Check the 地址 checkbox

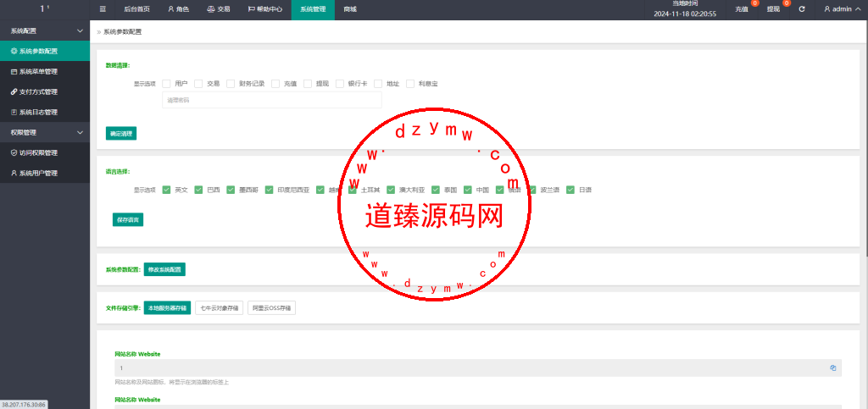(378, 84)
